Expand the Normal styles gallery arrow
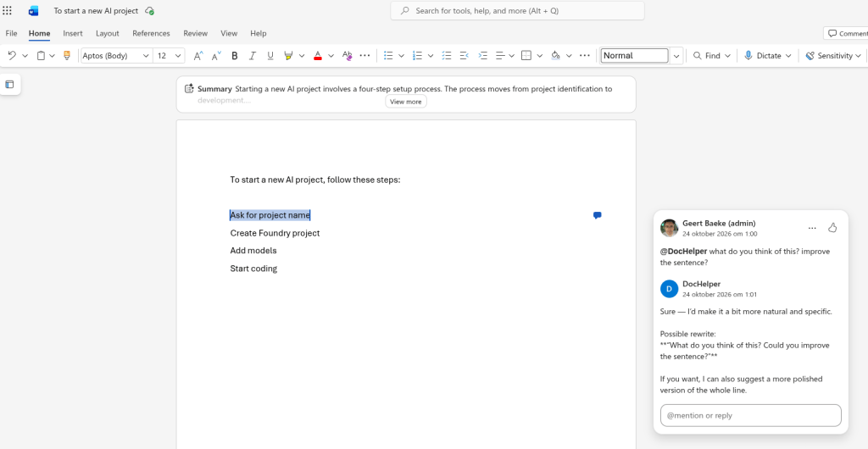Image resolution: width=868 pixels, height=449 pixels. pyautogui.click(x=676, y=55)
